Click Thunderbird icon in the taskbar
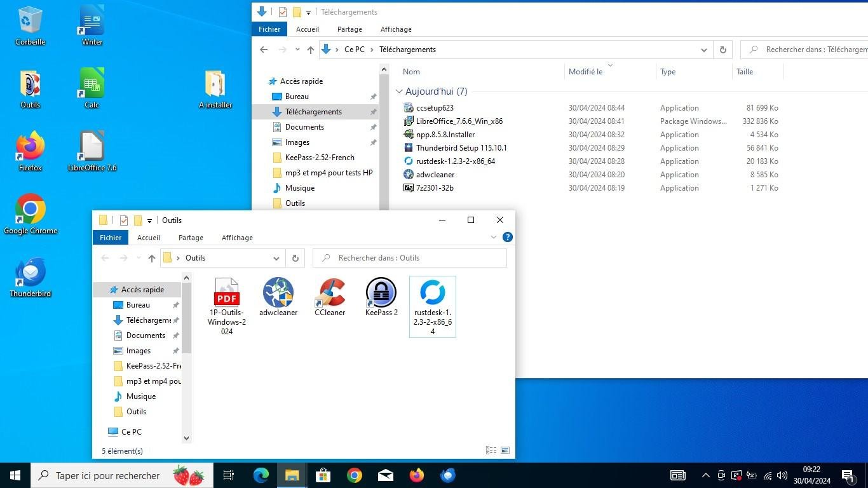The height and width of the screenshot is (488, 868). pyautogui.click(x=448, y=475)
